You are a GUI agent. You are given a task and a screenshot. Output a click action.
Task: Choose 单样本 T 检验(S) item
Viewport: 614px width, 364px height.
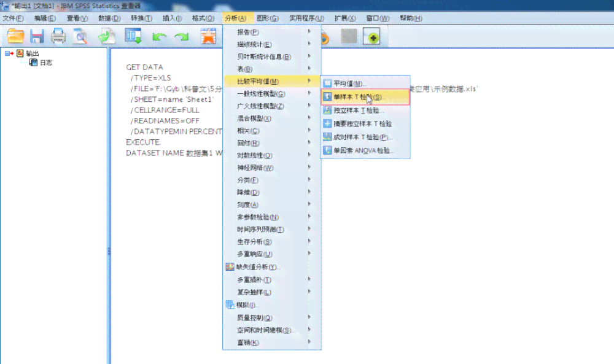365,97
